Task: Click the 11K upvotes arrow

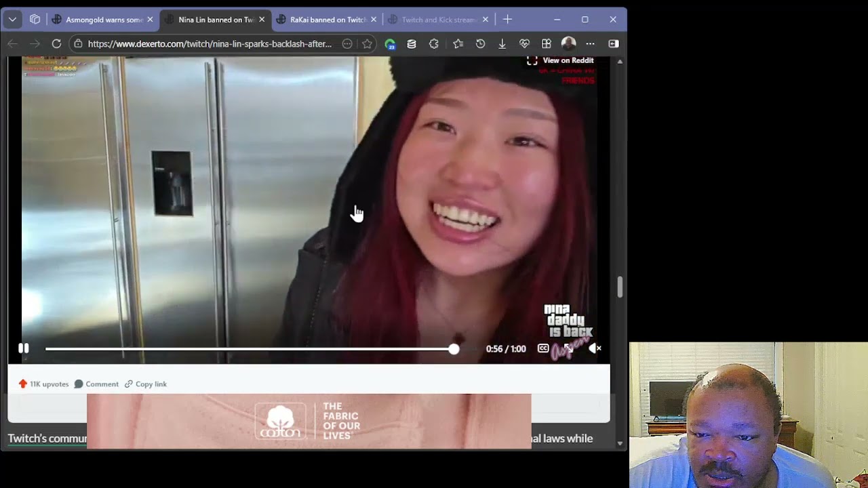Action: [x=23, y=384]
